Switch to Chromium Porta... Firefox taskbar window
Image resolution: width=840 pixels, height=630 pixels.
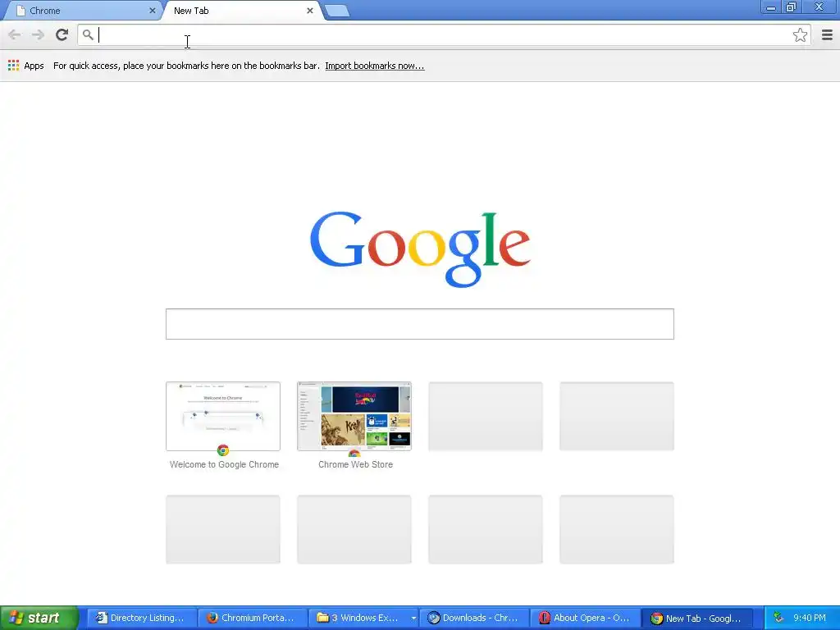(252, 618)
